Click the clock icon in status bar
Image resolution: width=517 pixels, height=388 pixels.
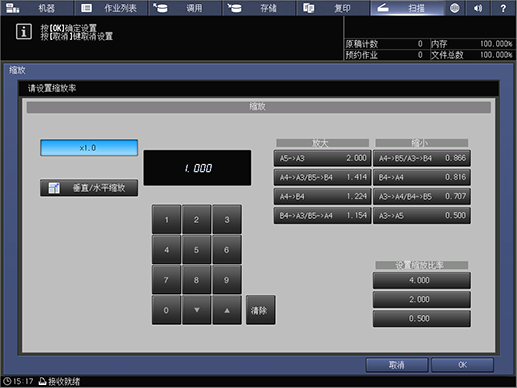point(7,381)
